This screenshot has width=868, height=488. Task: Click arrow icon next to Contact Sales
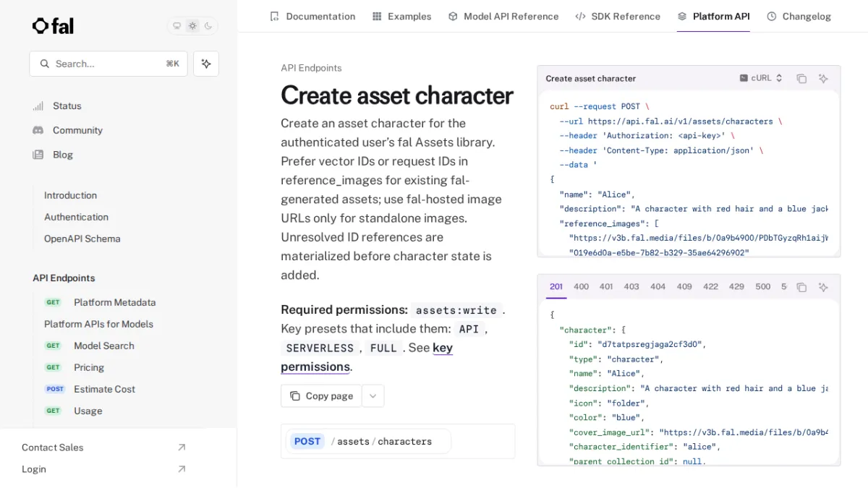pos(182,448)
